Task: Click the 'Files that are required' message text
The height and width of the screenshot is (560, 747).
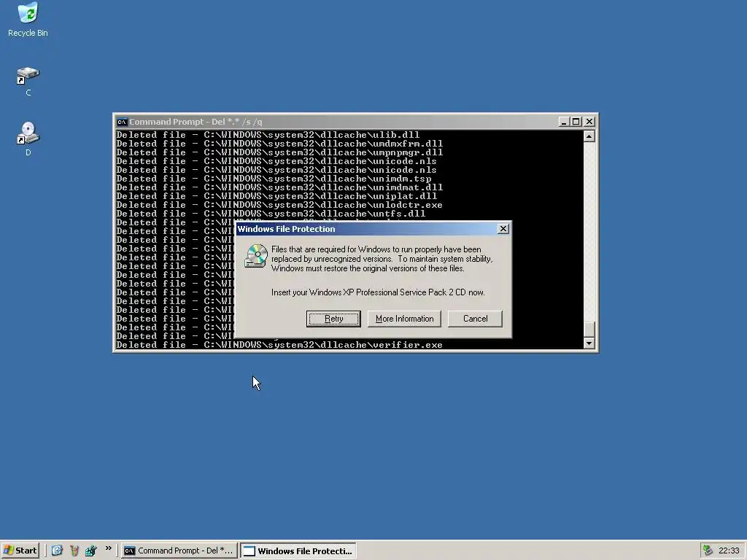Action: pos(382,259)
